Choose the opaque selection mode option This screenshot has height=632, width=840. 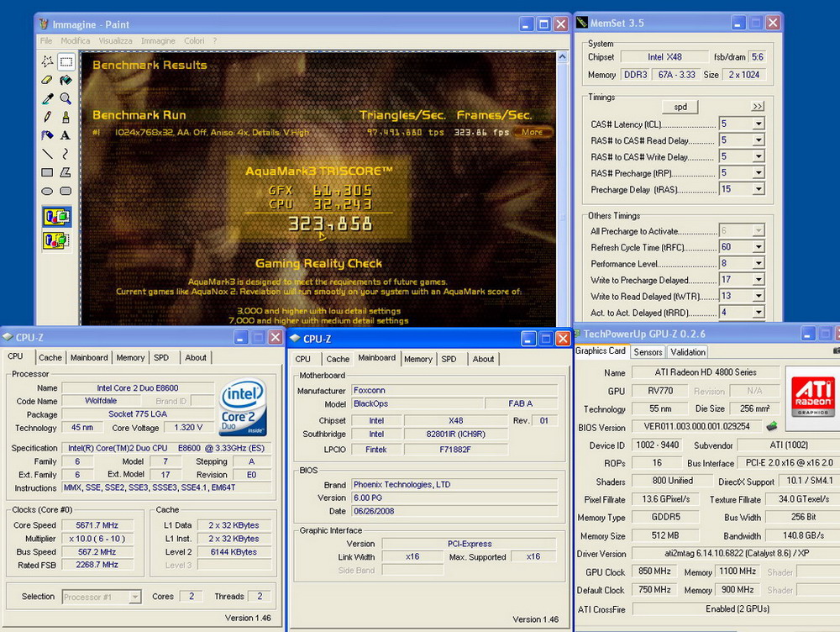click(57, 217)
